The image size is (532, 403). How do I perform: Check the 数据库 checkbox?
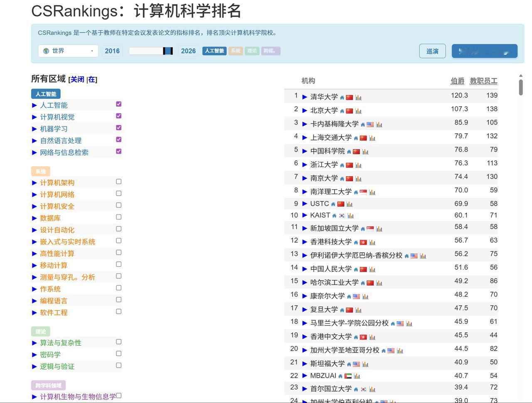(x=119, y=217)
